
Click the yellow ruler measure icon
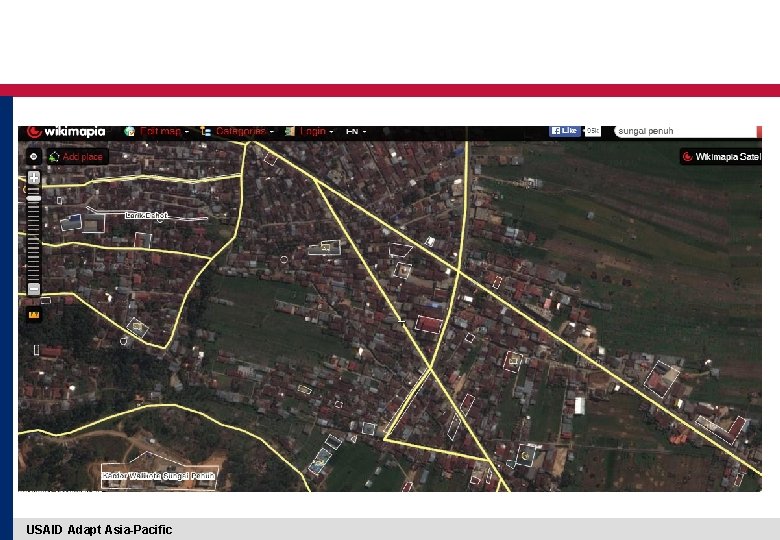click(x=34, y=315)
